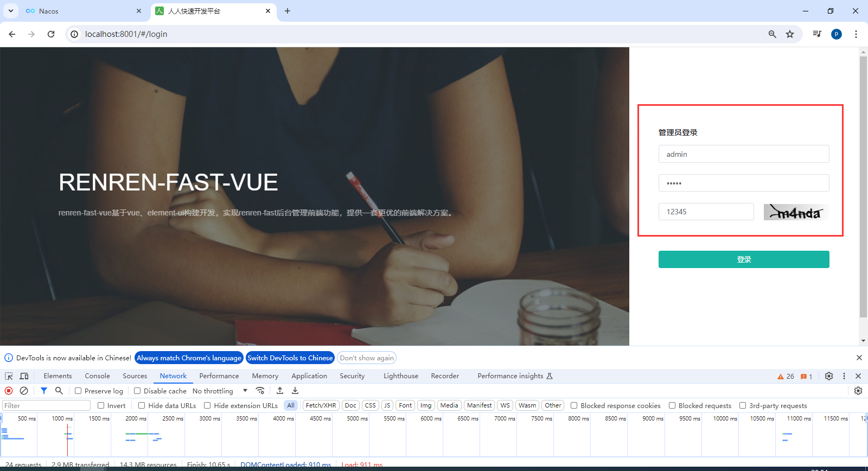Toggle the device toolbar icon
Viewport: 868px width, 471px height.
tap(24, 376)
